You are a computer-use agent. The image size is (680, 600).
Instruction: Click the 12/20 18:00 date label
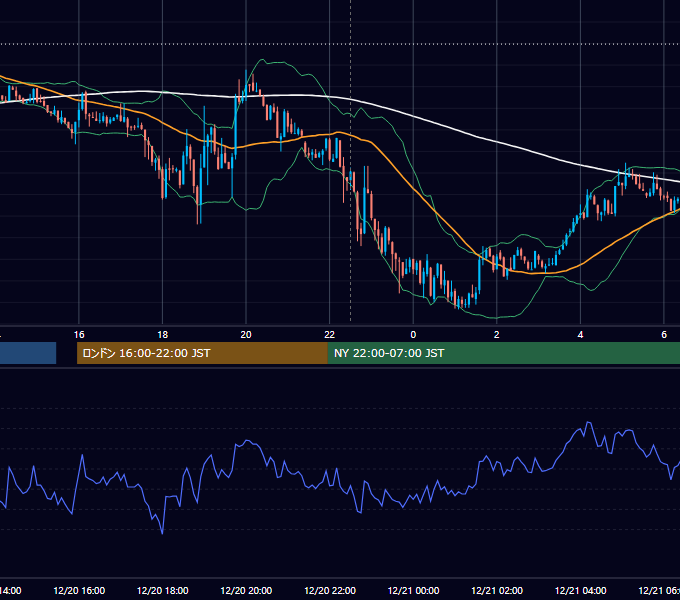tap(163, 590)
